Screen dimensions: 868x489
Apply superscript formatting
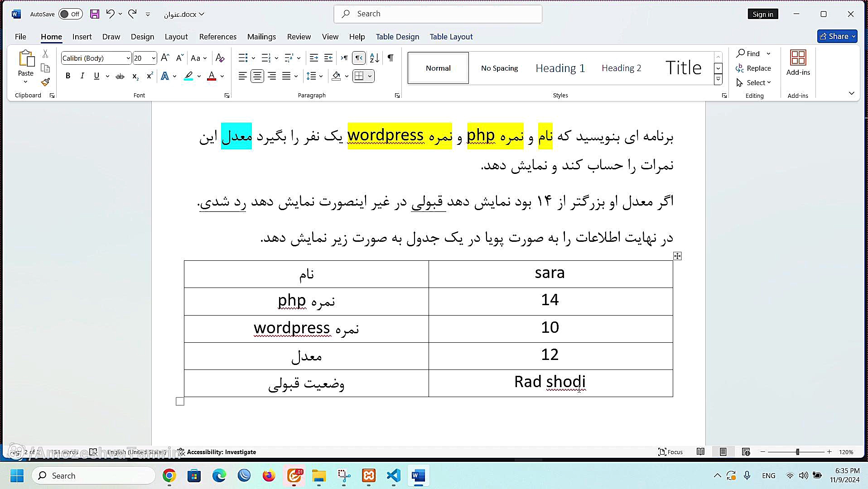[149, 76]
